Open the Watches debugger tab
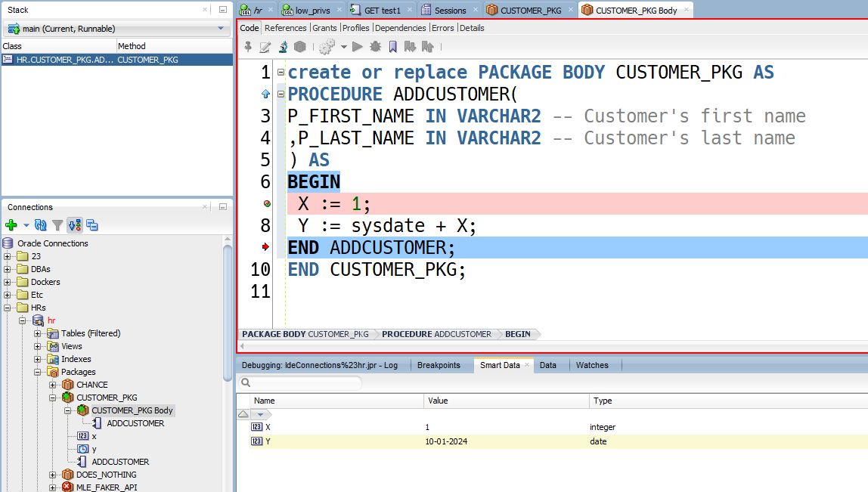 [592, 365]
